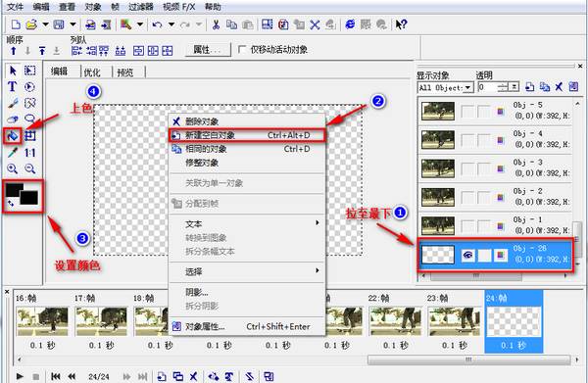588x383 pixels.
Task: Open the All Objects display dropdown
Action: click(467, 88)
